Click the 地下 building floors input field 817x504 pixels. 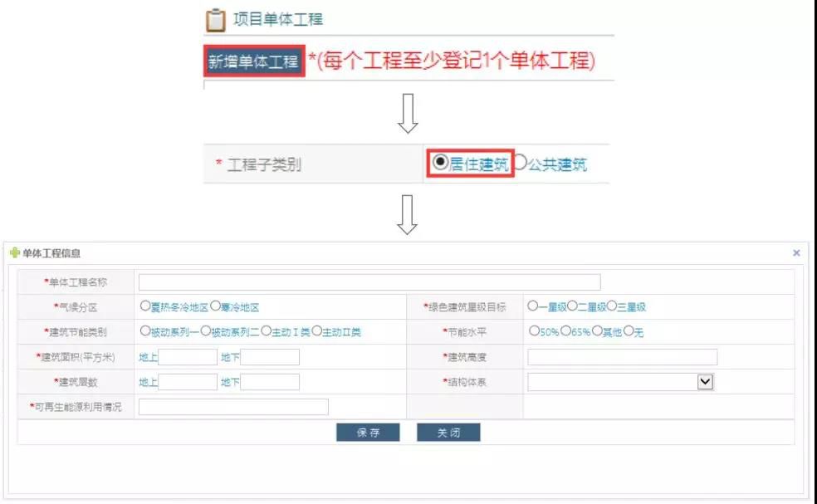[x=270, y=382]
